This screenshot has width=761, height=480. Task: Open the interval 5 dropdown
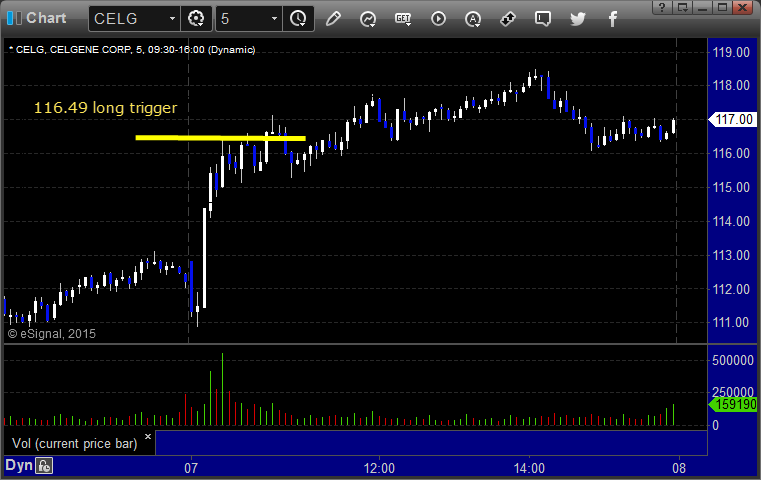click(274, 19)
